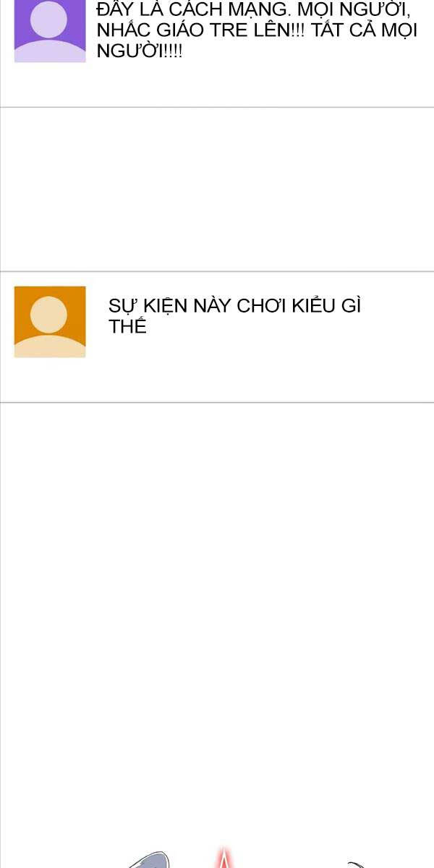Click the black curved line at bottom
The width and height of the screenshot is (434, 868).
pos(354,864)
